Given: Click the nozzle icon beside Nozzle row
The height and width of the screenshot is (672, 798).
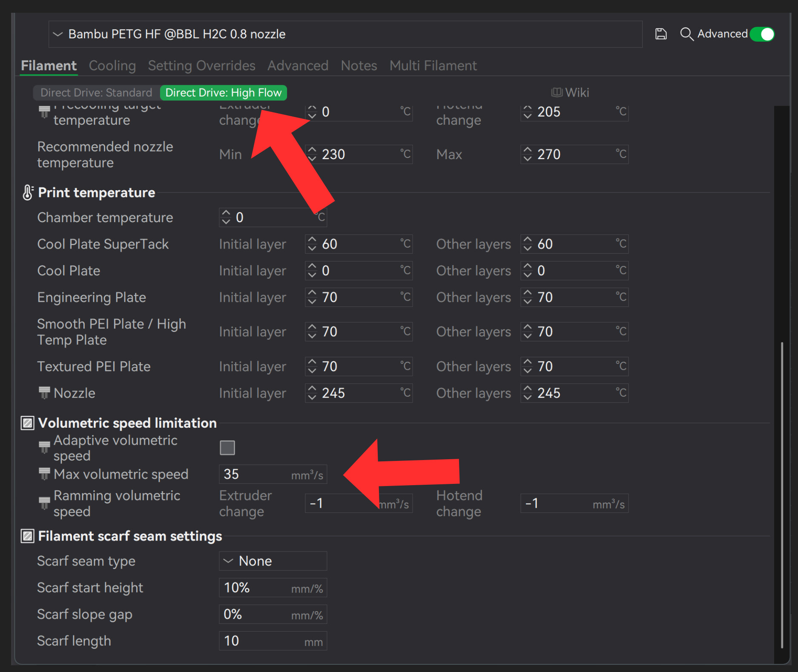Looking at the screenshot, I should (x=44, y=393).
